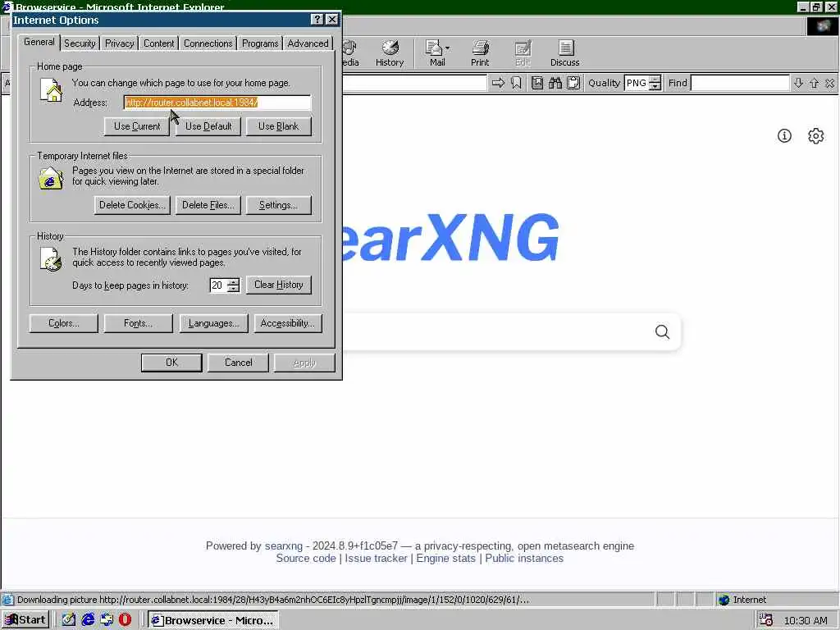Click the magnifier search icon in SearXNG
Viewport: 840px width, 630px height.
662,332
